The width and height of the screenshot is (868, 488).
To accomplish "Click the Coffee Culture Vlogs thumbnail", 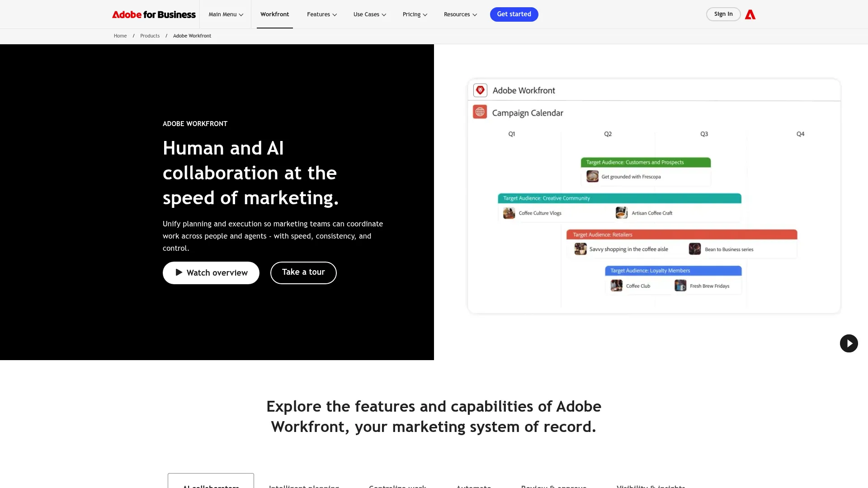I will 509,213.
